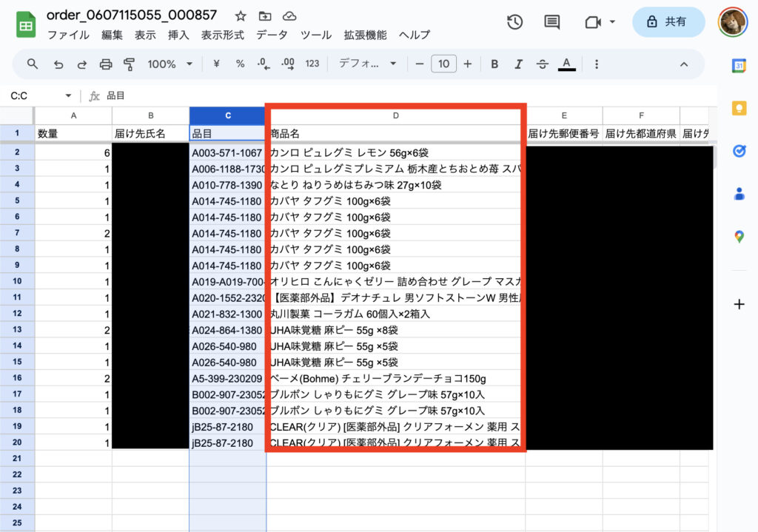The height and width of the screenshot is (532, 758).
Task: Open Google Maps side panel
Action: tap(739, 237)
